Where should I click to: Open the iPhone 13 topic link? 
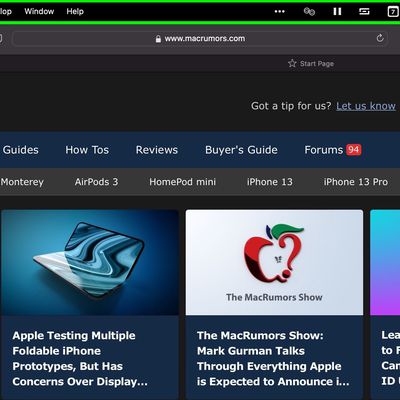tap(270, 182)
